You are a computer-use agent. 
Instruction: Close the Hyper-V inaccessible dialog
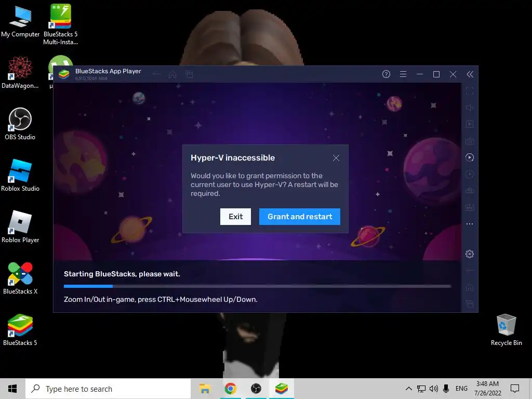pos(336,158)
